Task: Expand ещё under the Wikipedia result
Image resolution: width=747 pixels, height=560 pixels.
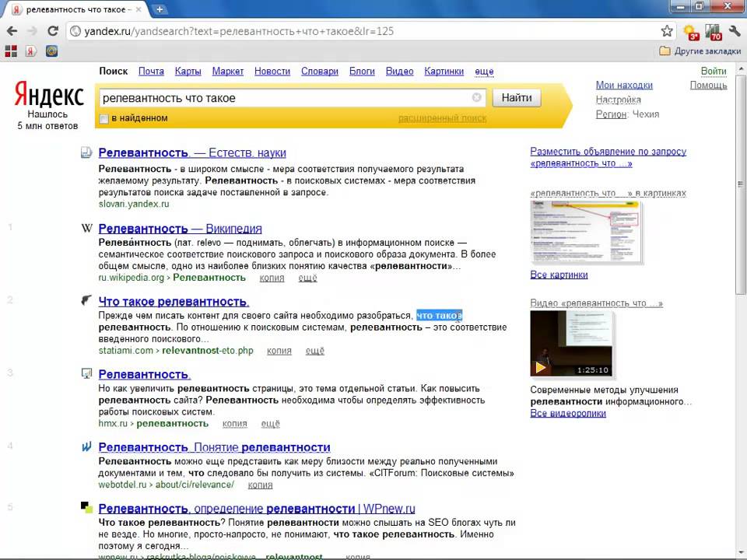Action: (x=308, y=278)
